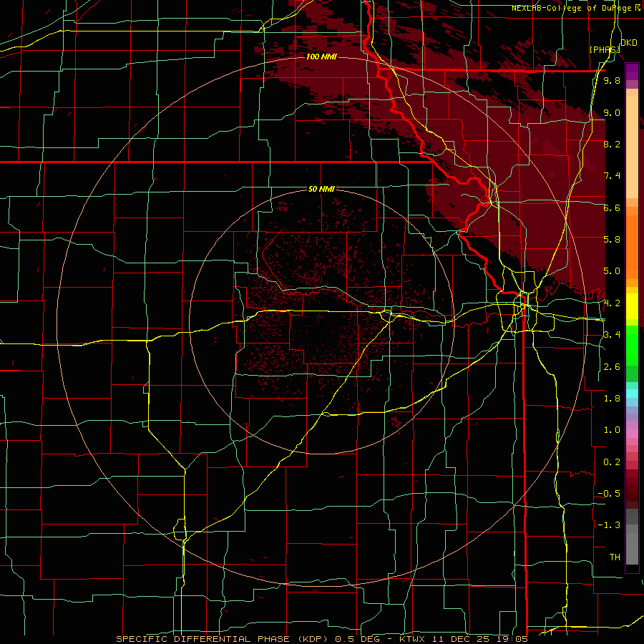Pick the purple band at the top of the scale
Image resolution: width=644 pixels, height=644 pixels.
click(632, 72)
